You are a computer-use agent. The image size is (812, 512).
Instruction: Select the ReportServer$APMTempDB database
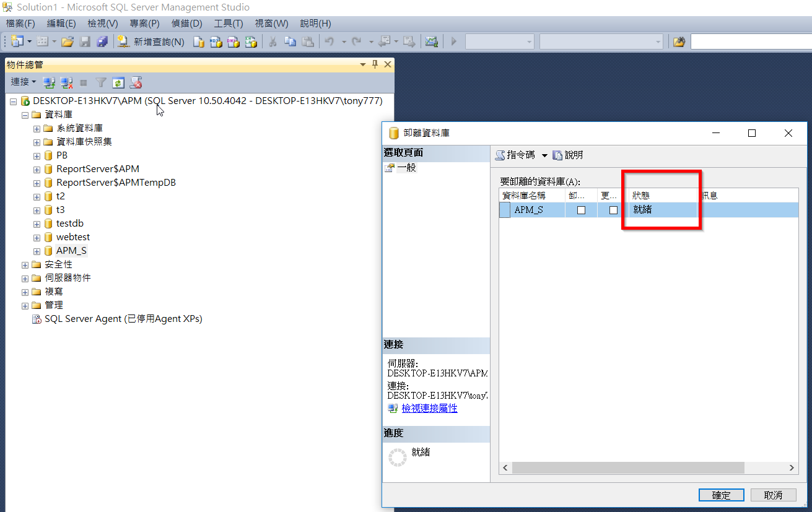coord(116,183)
